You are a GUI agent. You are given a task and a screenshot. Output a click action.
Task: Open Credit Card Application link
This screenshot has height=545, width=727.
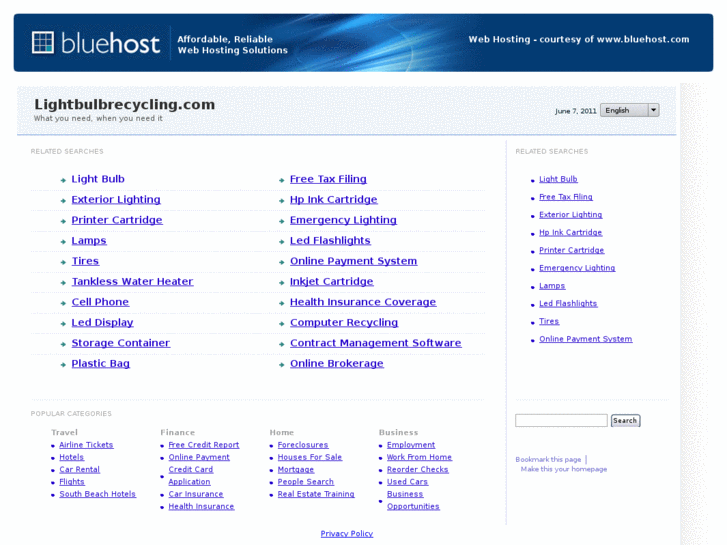click(x=191, y=476)
